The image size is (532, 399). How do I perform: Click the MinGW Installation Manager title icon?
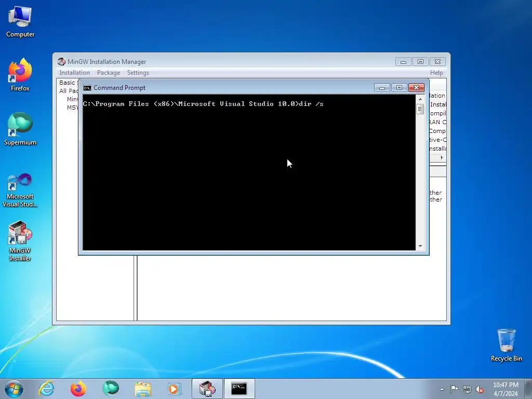[x=61, y=61]
